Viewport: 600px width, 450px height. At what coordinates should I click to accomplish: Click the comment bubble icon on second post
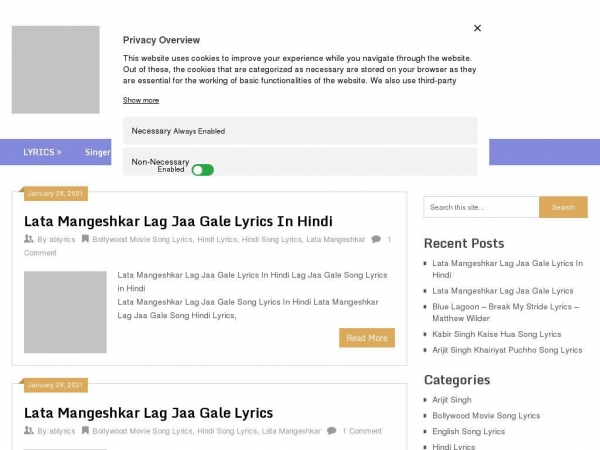click(x=332, y=431)
